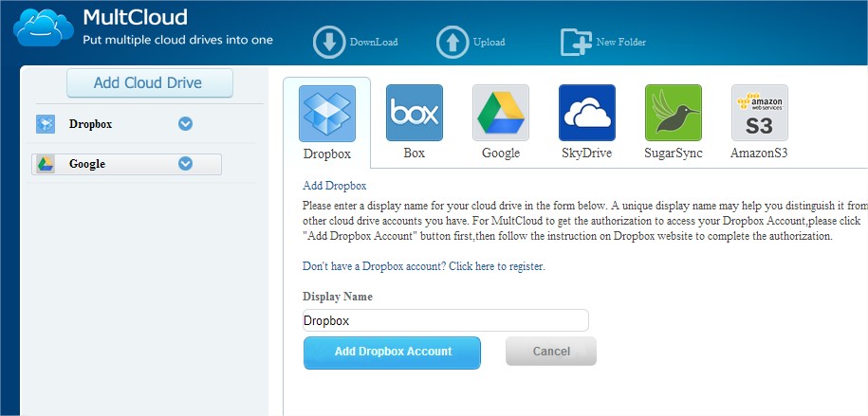Select the SkyDrive service icon
Screen dimensions: 868x416
click(x=587, y=113)
